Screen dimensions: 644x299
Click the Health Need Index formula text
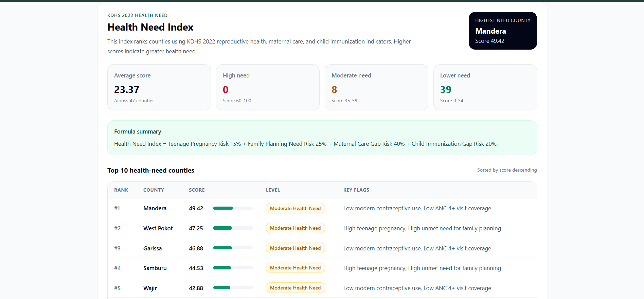306,144
